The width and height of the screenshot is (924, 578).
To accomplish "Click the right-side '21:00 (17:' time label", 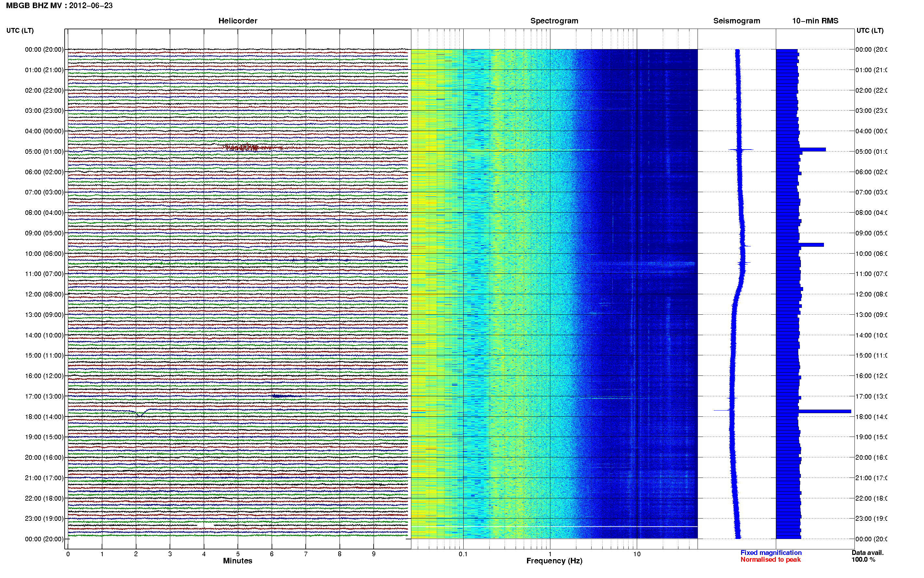I will point(871,478).
